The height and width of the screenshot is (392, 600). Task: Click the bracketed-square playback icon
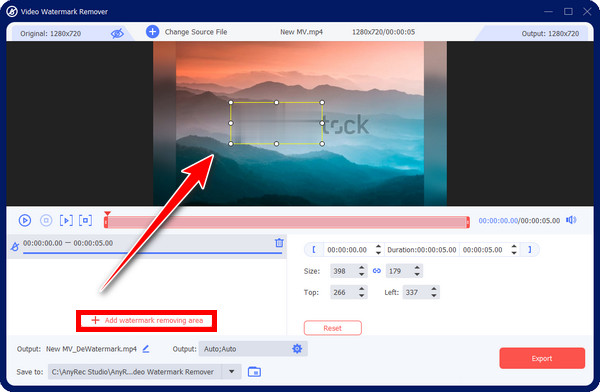click(85, 220)
